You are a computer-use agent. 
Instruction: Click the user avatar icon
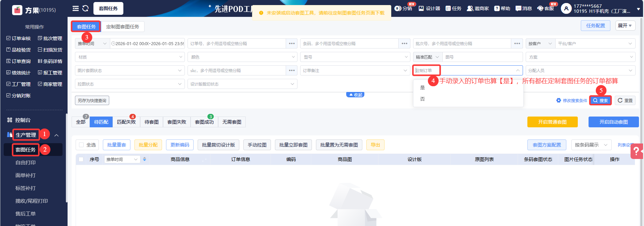(x=566, y=8)
